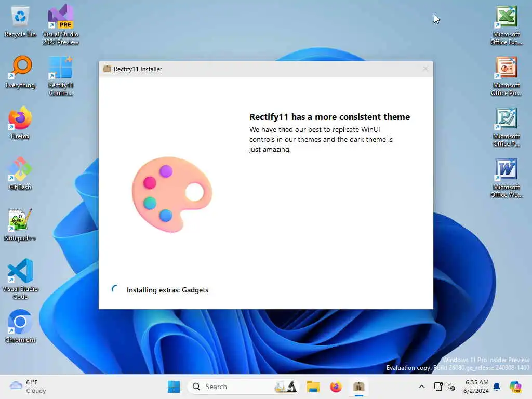
Task: Launch Firefox from the desktop
Action: 20,123
